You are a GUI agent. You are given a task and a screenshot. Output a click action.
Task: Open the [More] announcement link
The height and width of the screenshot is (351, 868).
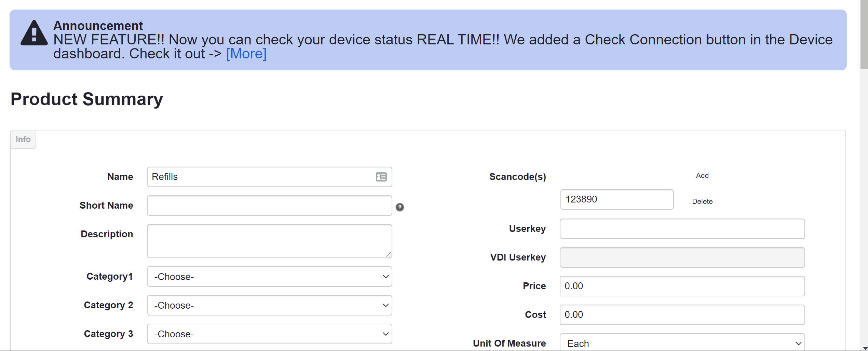(x=246, y=54)
